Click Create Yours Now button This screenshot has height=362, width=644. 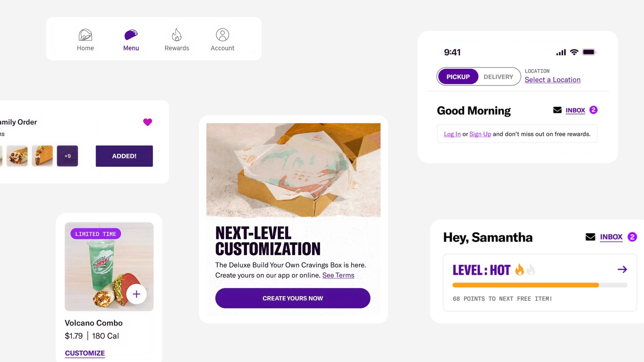293,298
